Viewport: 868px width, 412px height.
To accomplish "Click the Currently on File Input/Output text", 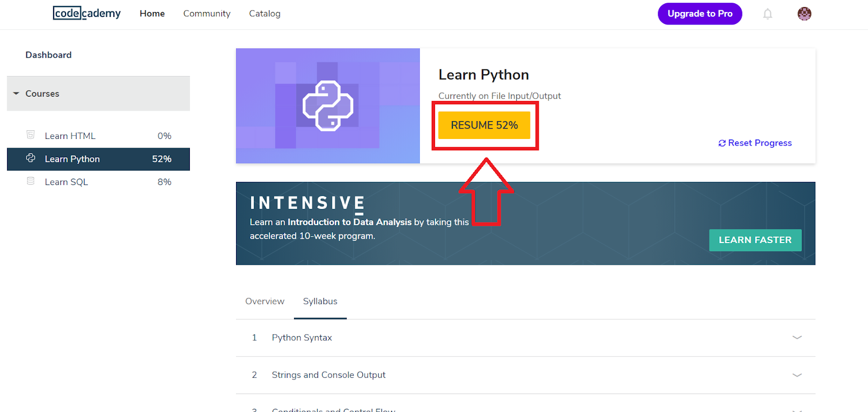I will pos(500,96).
